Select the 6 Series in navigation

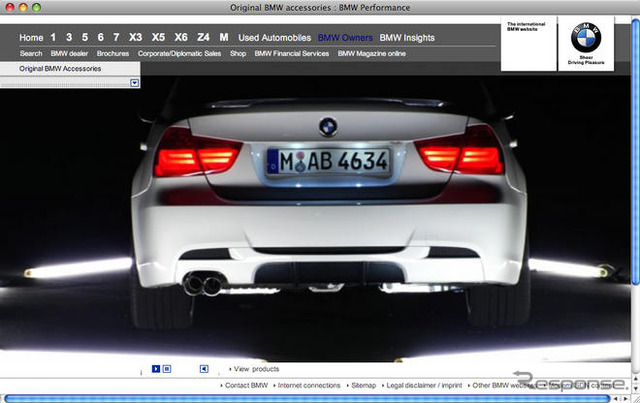(x=100, y=37)
